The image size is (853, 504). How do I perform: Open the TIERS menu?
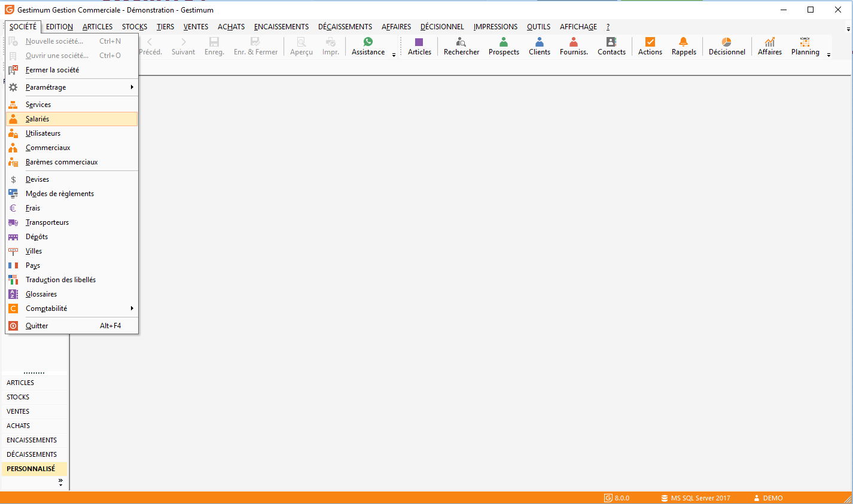(165, 27)
